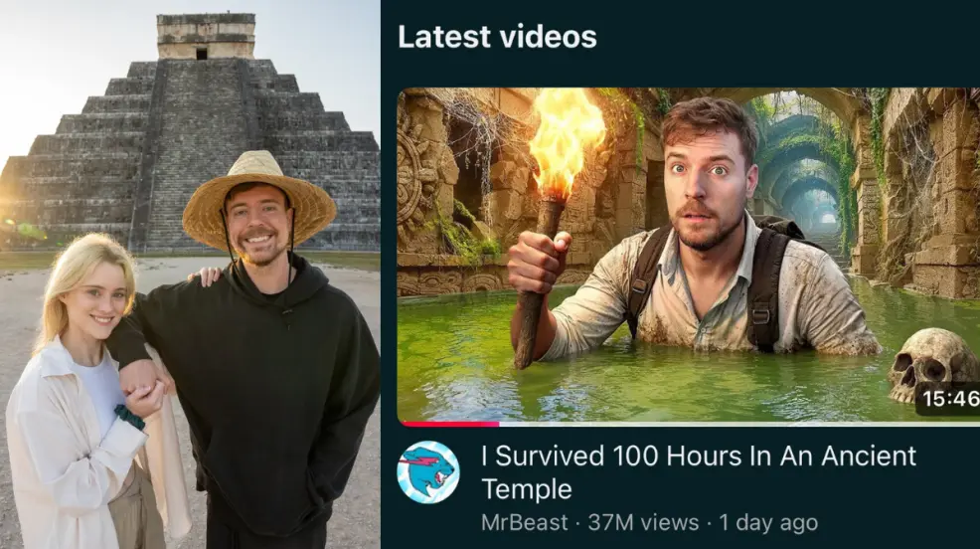The image size is (980, 549).
Task: Click the green scrunchie on the woman's wrist
Action: pyautogui.click(x=129, y=417)
